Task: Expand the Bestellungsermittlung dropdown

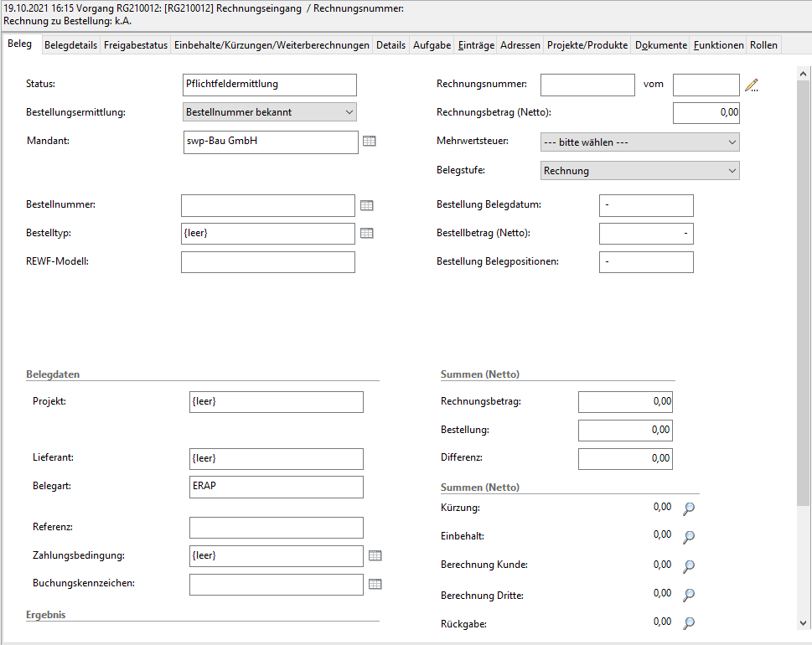Action: point(270,111)
